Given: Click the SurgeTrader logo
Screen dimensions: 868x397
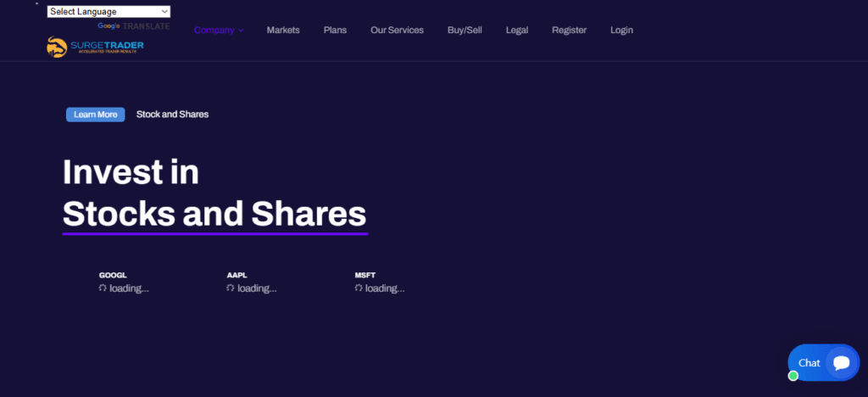Looking at the screenshot, I should pyautogui.click(x=95, y=48).
